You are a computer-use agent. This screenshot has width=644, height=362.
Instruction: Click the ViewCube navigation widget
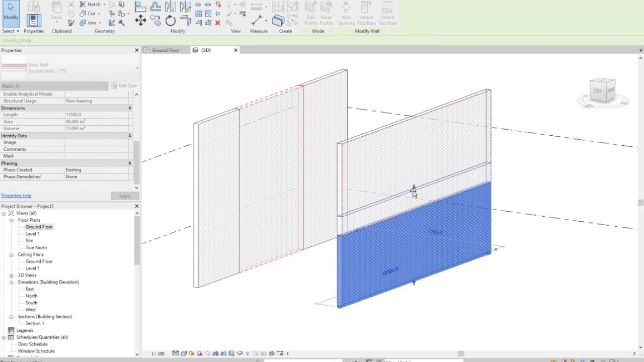tap(603, 93)
